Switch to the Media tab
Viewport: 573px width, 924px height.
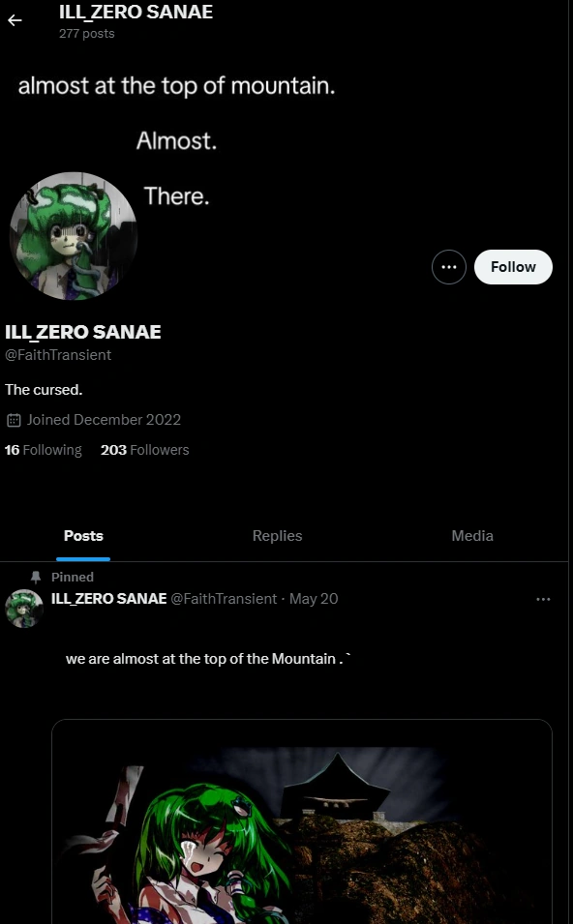[x=471, y=535]
